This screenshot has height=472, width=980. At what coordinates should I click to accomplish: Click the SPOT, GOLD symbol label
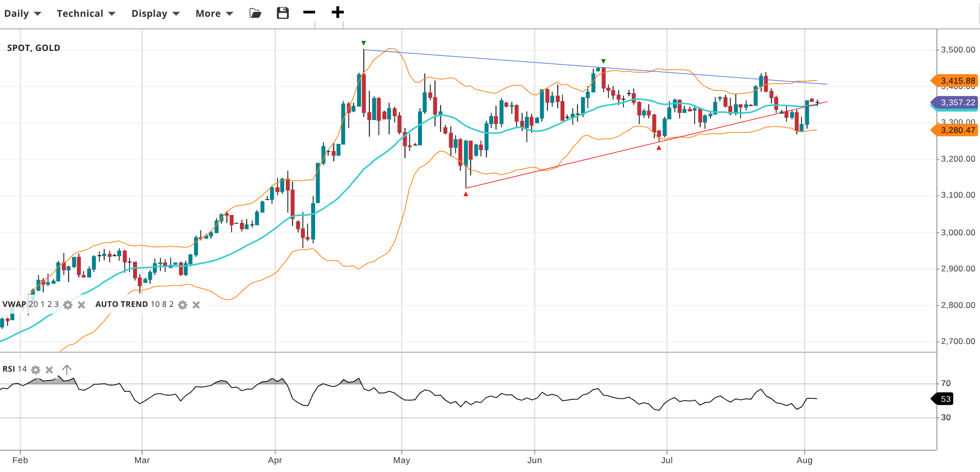click(34, 48)
